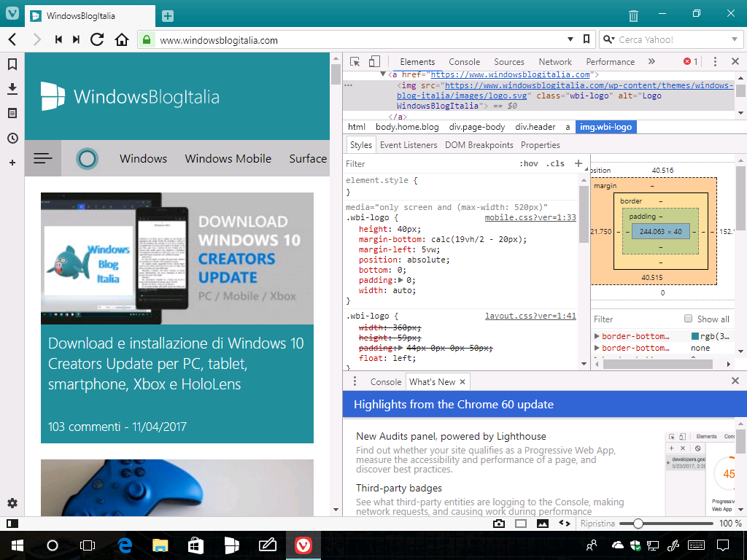Toggle the .cls class editor

point(555,163)
